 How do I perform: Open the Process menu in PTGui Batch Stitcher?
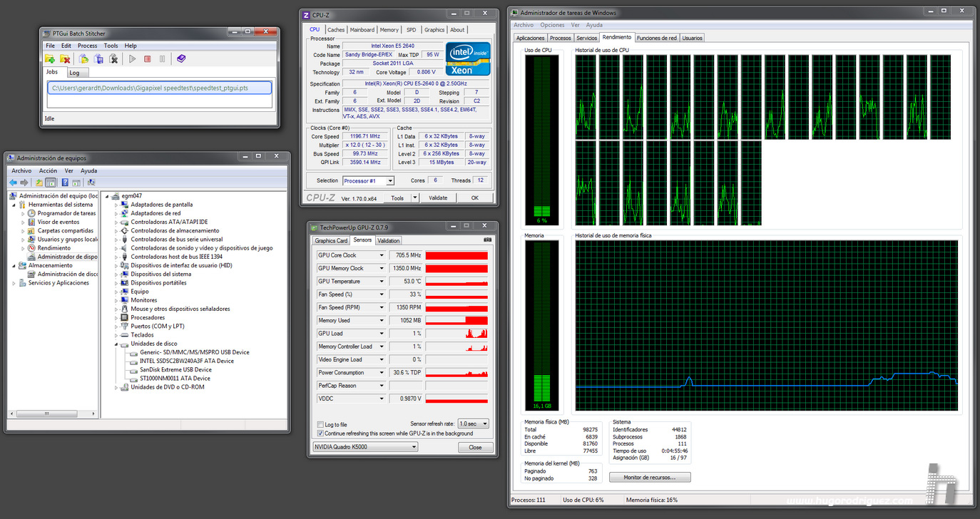coord(87,46)
